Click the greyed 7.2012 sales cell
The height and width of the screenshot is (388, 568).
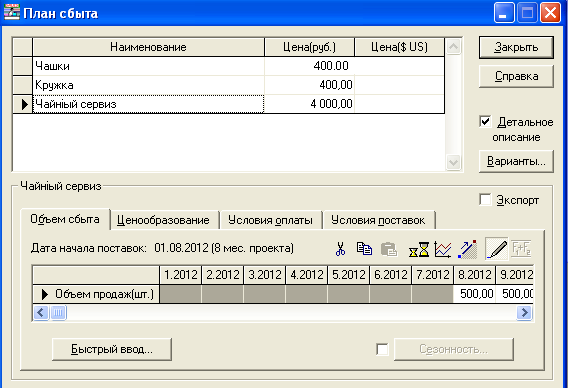tap(433, 294)
